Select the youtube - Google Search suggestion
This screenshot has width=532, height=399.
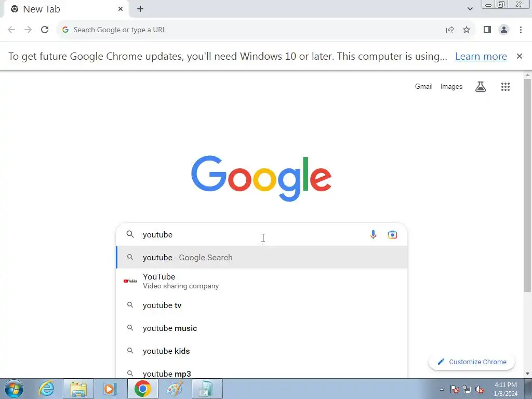click(262, 258)
